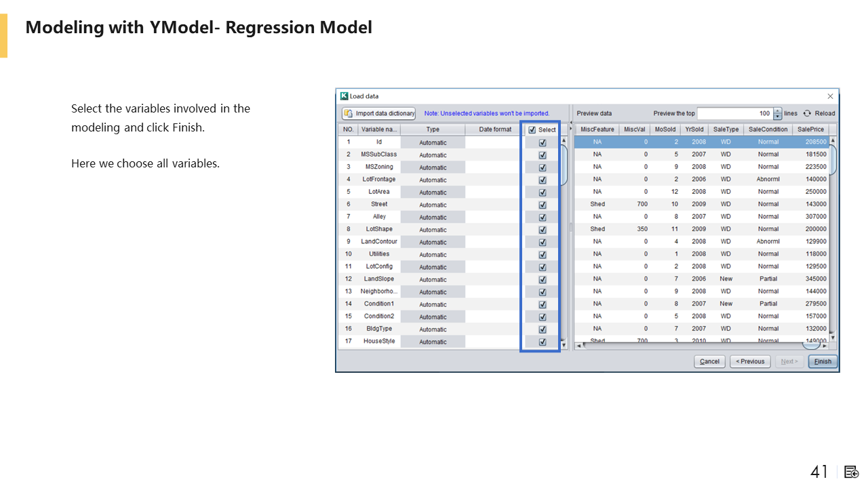This screenshot has width=868, height=488.
Task: Select the LandContour variable row name
Action: (x=379, y=242)
